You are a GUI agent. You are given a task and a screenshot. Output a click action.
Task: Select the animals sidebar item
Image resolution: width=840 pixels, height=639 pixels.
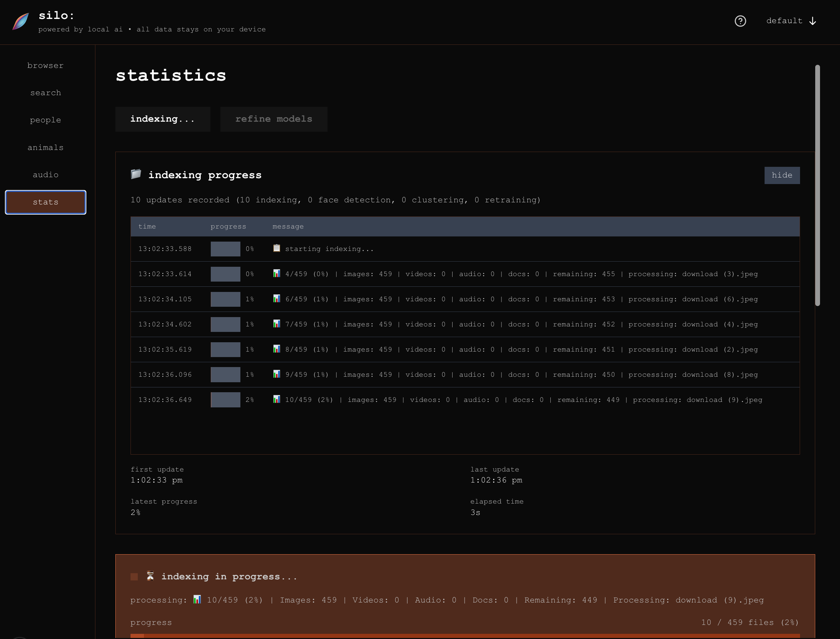click(45, 147)
